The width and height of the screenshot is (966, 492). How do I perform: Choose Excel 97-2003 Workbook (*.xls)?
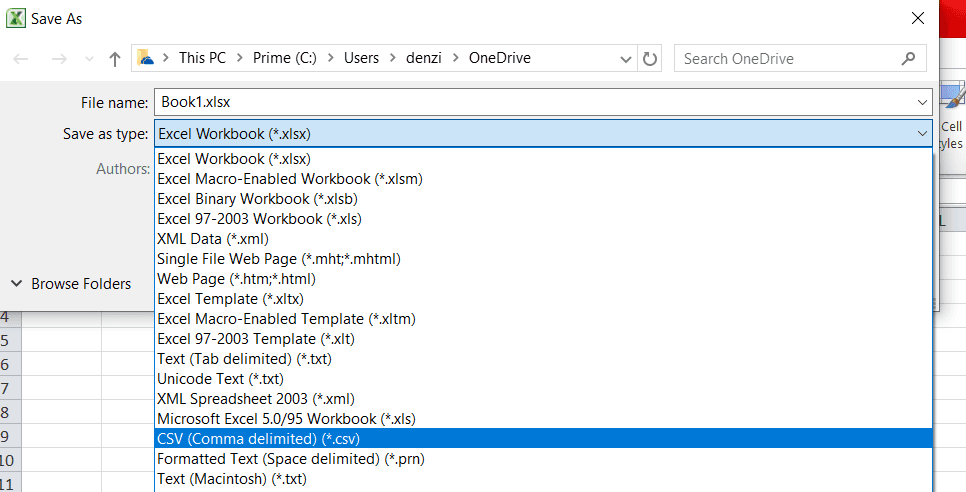click(x=544, y=219)
